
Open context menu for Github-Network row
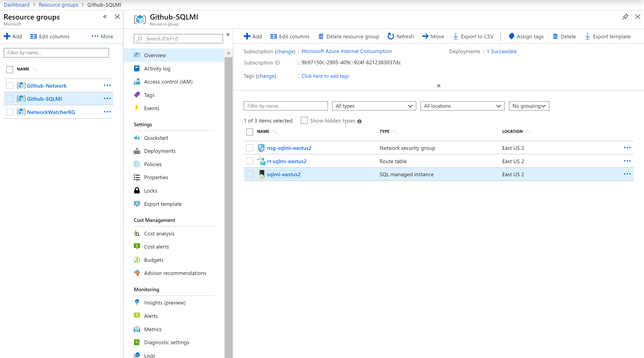(107, 86)
